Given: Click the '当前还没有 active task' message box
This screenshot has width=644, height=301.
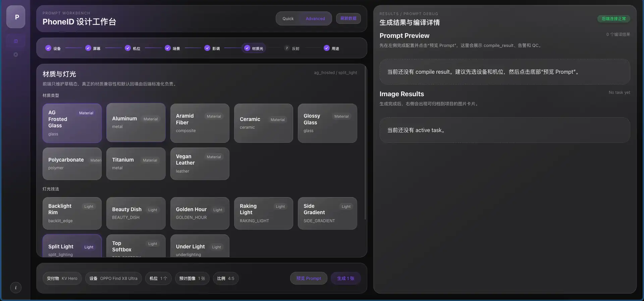Looking at the screenshot, I should [x=505, y=130].
